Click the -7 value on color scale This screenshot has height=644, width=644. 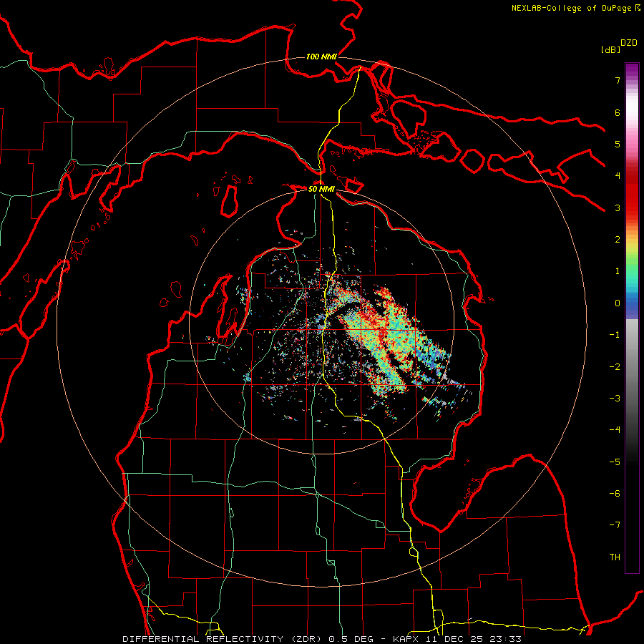[615, 525]
